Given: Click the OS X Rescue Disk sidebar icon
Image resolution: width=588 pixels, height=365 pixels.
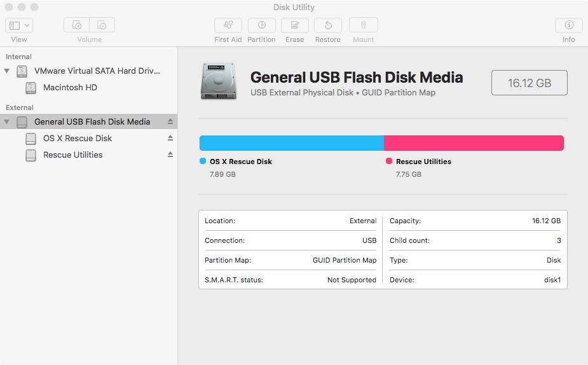Looking at the screenshot, I should tap(31, 139).
